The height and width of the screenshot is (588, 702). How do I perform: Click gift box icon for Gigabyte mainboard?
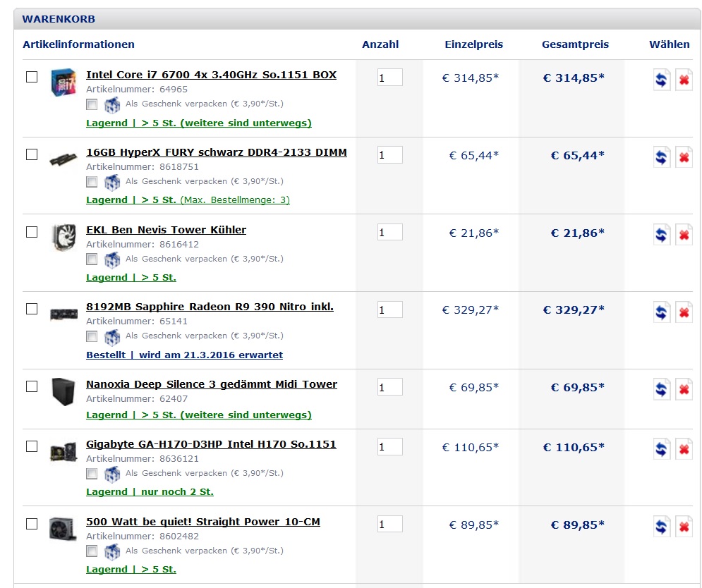point(112,474)
